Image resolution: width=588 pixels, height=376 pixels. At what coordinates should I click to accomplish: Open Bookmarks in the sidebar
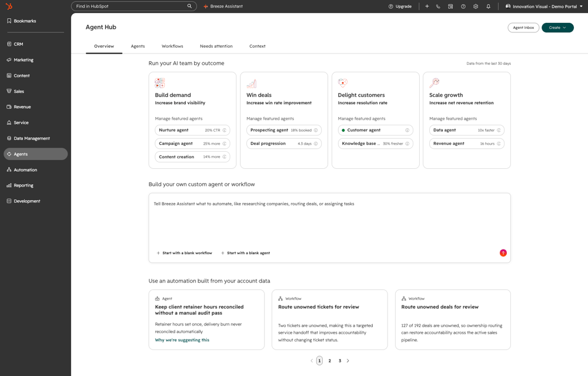point(22,21)
